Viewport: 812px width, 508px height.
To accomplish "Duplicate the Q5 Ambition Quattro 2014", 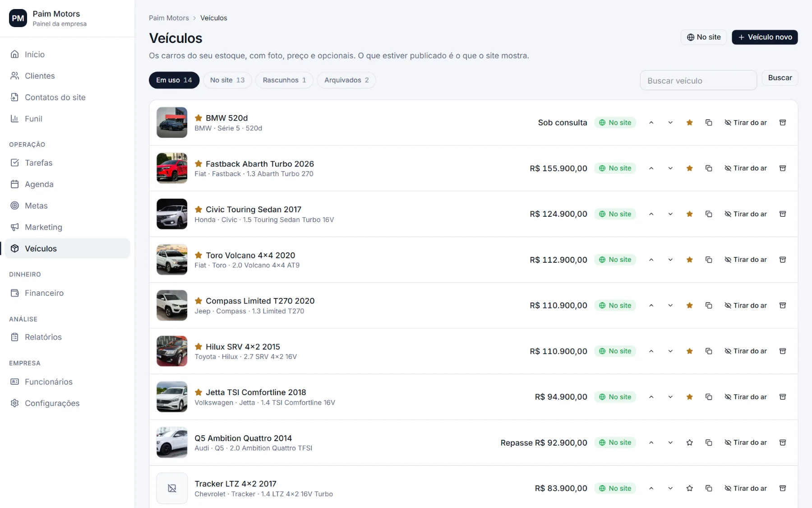I will tap(709, 443).
